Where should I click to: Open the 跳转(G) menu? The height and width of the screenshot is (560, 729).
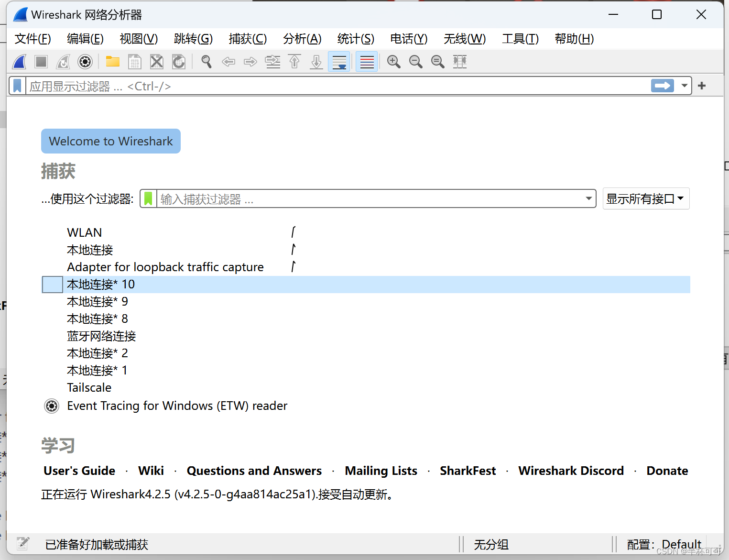[193, 39]
